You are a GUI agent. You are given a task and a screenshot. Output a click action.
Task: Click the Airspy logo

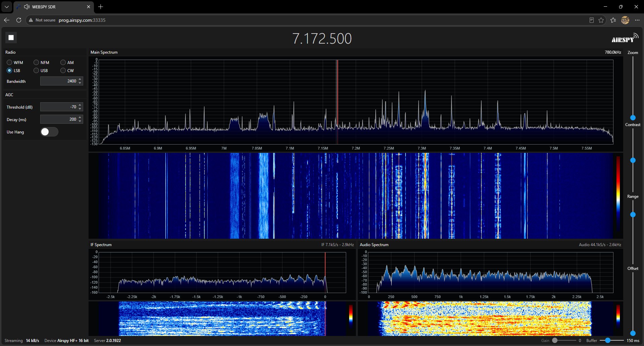[625, 38]
